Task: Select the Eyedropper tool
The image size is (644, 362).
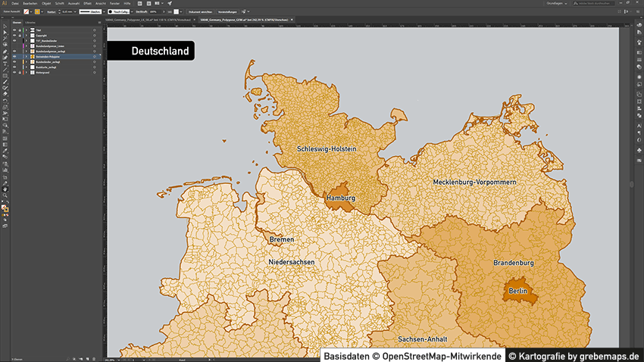Action: click(x=5, y=150)
